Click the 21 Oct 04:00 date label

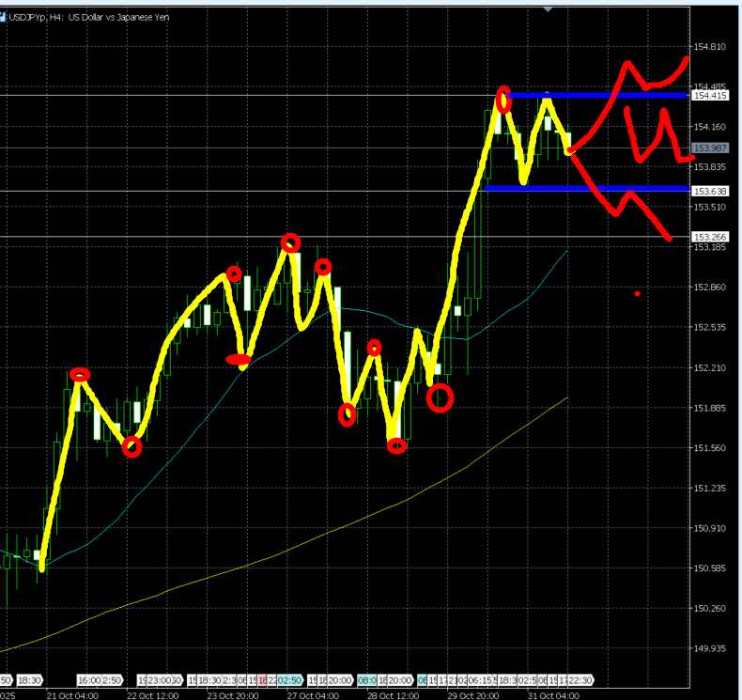pyautogui.click(x=71, y=695)
